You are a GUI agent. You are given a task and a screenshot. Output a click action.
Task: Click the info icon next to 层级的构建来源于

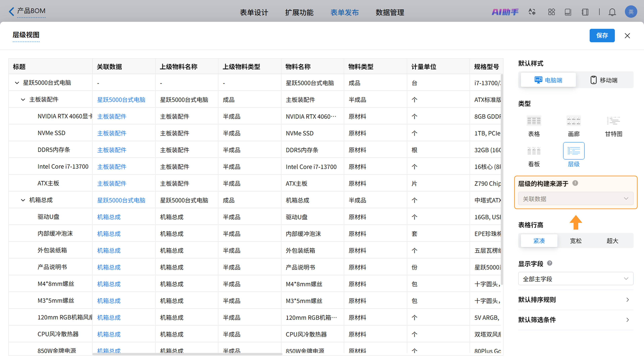575,183
